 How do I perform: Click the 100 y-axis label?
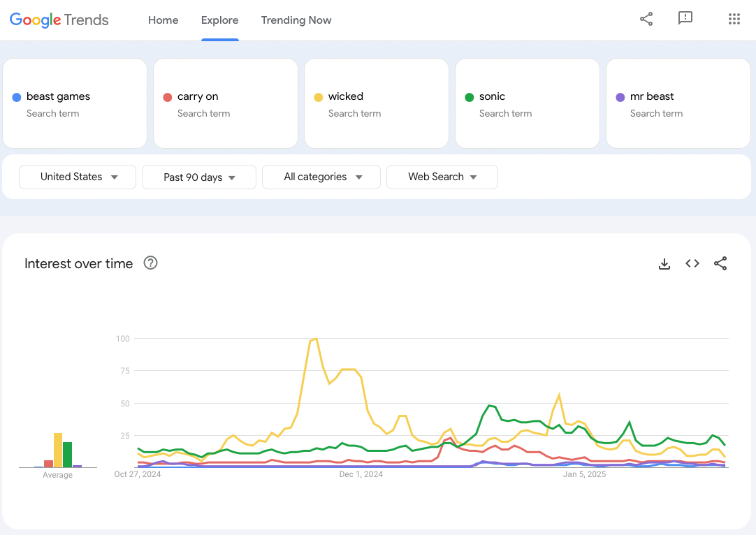click(x=123, y=338)
